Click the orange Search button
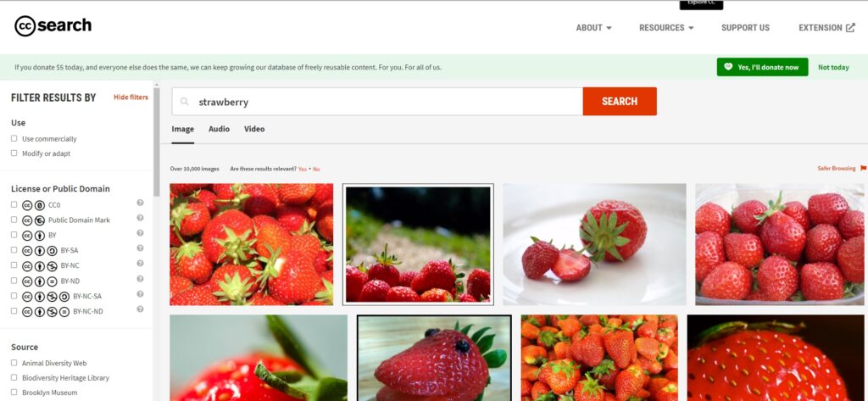Image resolution: width=868 pixels, height=401 pixels. pyautogui.click(x=620, y=102)
